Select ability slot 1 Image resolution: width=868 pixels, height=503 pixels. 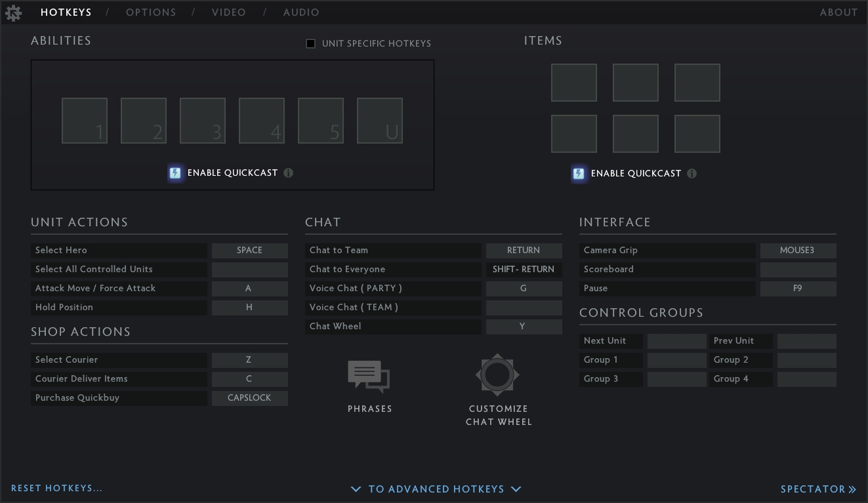pos(85,121)
